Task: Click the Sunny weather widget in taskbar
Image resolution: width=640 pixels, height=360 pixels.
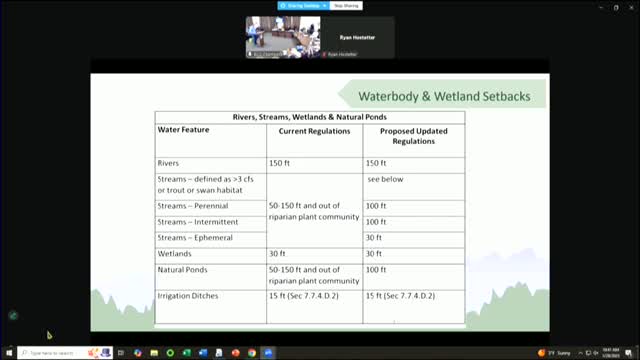Action: click(x=555, y=353)
